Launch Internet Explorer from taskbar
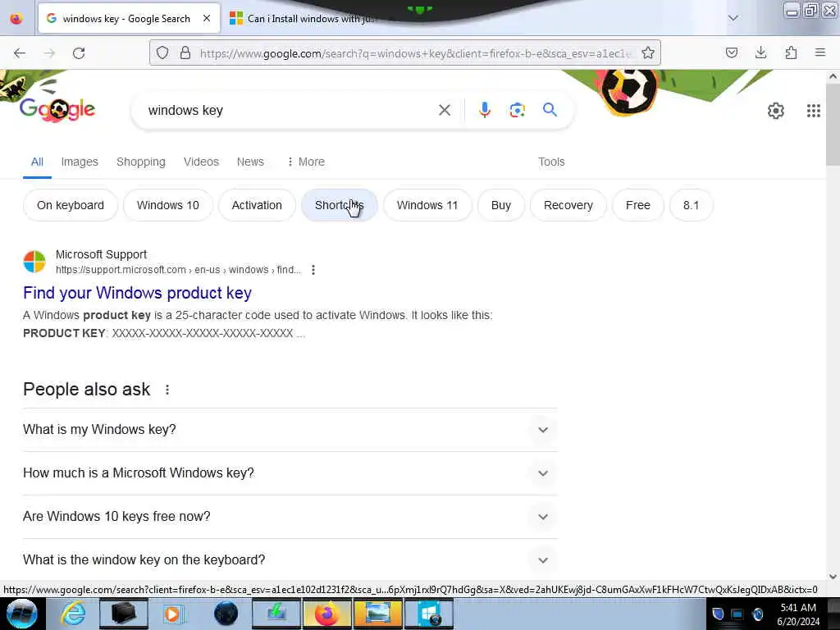840x630 pixels. [x=73, y=614]
